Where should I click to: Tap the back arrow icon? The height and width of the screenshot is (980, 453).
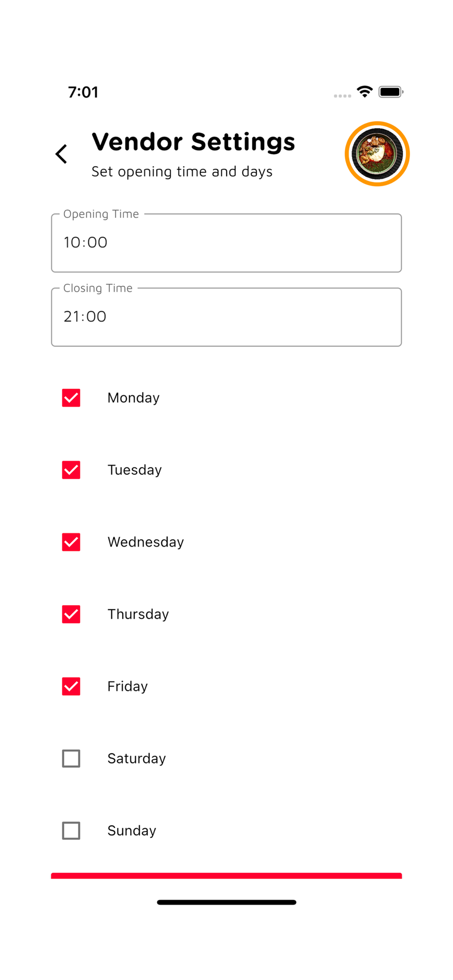61,154
